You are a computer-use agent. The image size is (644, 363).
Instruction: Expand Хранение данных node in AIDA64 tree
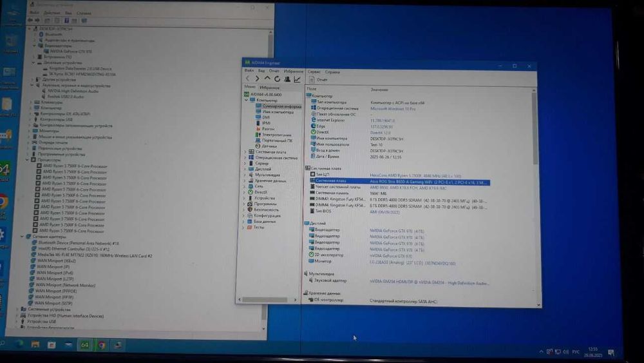(x=245, y=181)
